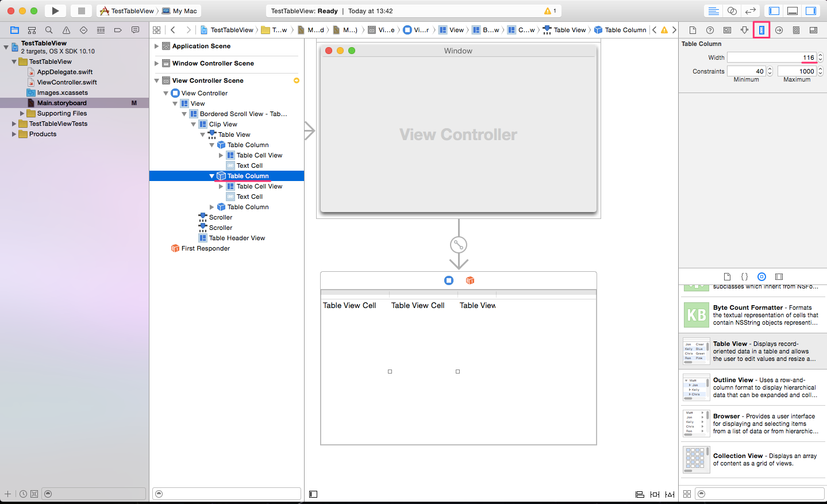827x504 pixels.
Task: Expand the Application Scene
Action: (156, 46)
